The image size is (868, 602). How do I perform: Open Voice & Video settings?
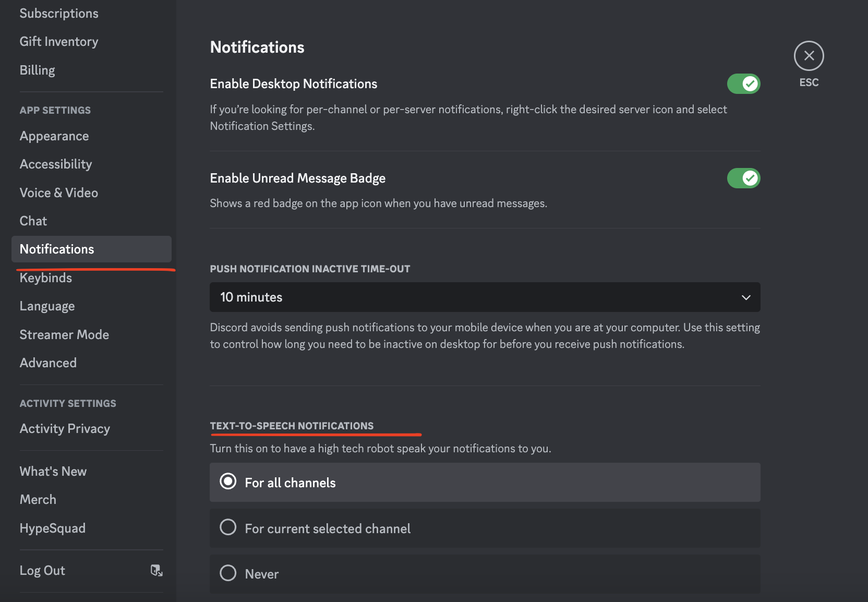tap(59, 193)
